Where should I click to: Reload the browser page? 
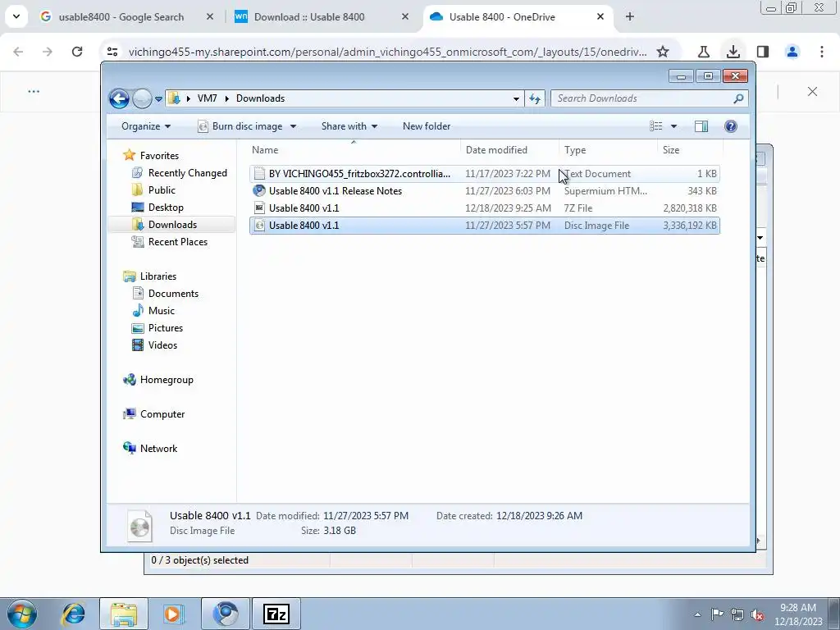click(x=77, y=52)
